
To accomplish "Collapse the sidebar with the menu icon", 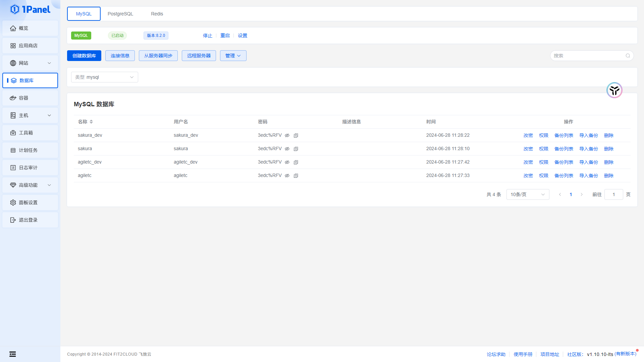I will click(12, 354).
